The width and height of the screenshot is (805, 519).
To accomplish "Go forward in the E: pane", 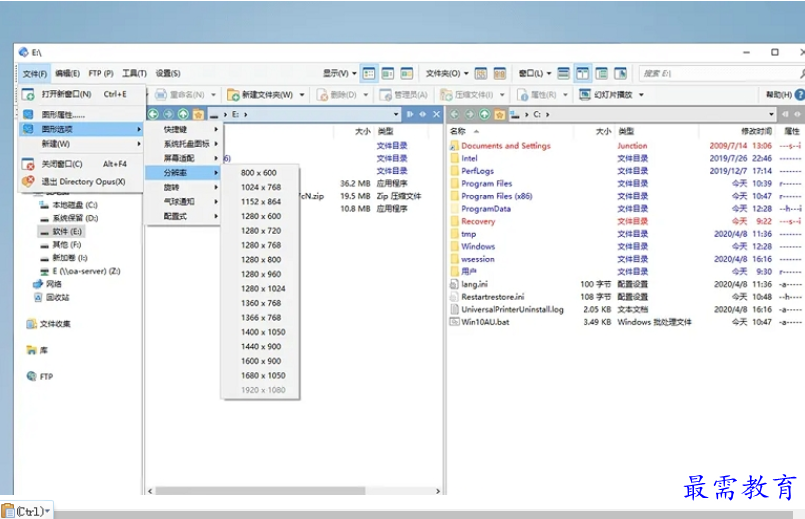I will pos(168,114).
